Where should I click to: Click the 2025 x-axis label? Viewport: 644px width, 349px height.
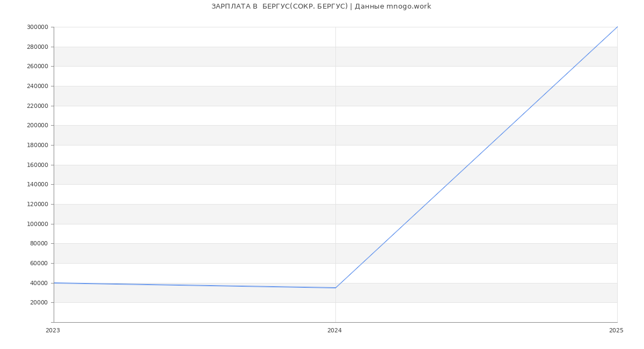pyautogui.click(x=616, y=331)
